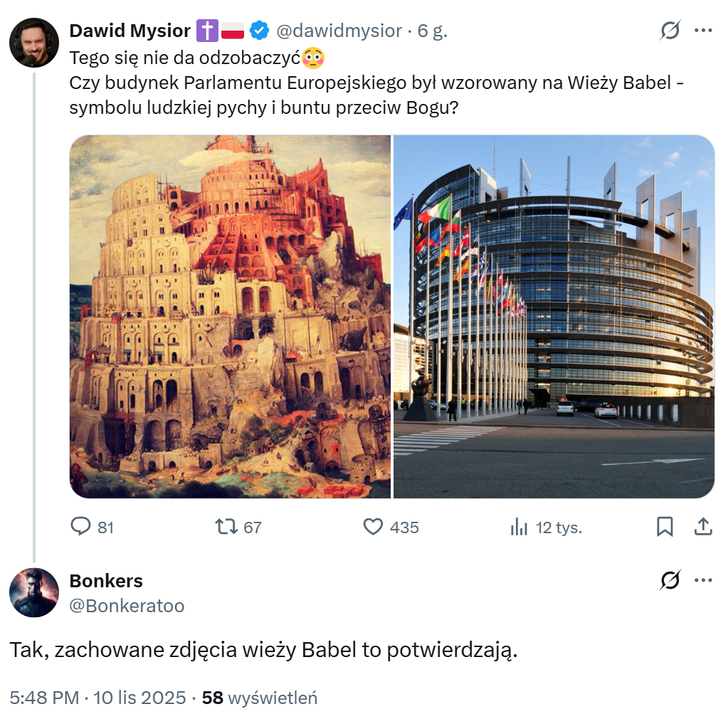
Task: Like the post with 435 hearts
Action: point(373,527)
